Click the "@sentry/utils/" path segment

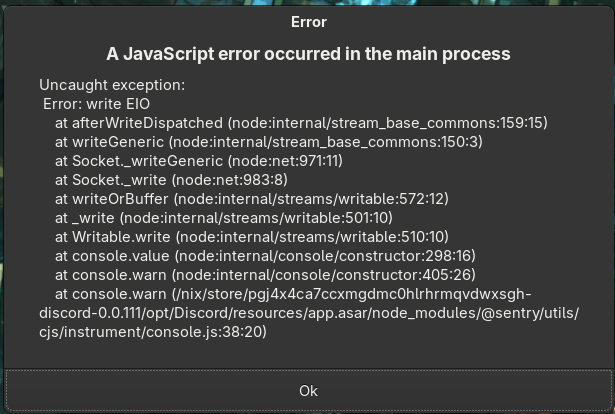coord(528,312)
